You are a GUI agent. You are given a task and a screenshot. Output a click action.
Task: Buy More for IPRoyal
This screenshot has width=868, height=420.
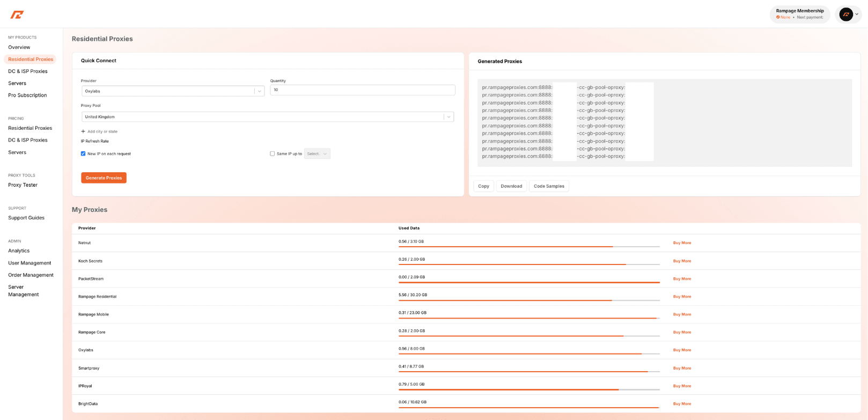coord(682,386)
